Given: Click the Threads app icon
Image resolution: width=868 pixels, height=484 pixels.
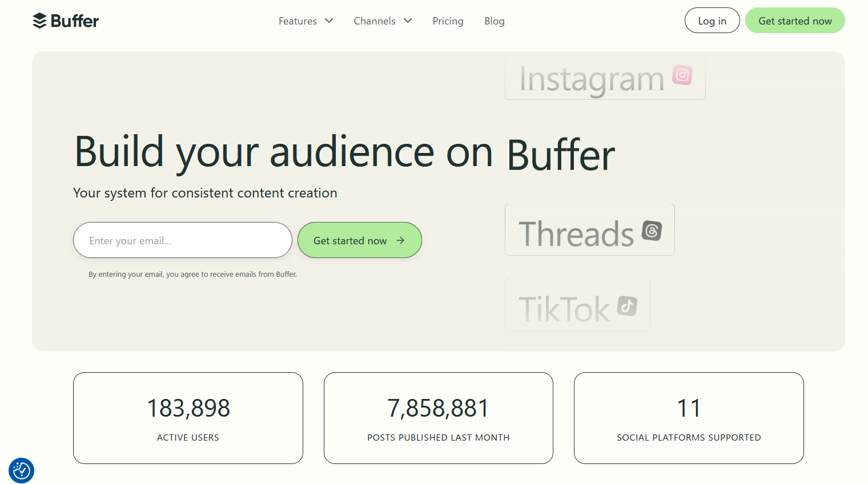Looking at the screenshot, I should (653, 231).
